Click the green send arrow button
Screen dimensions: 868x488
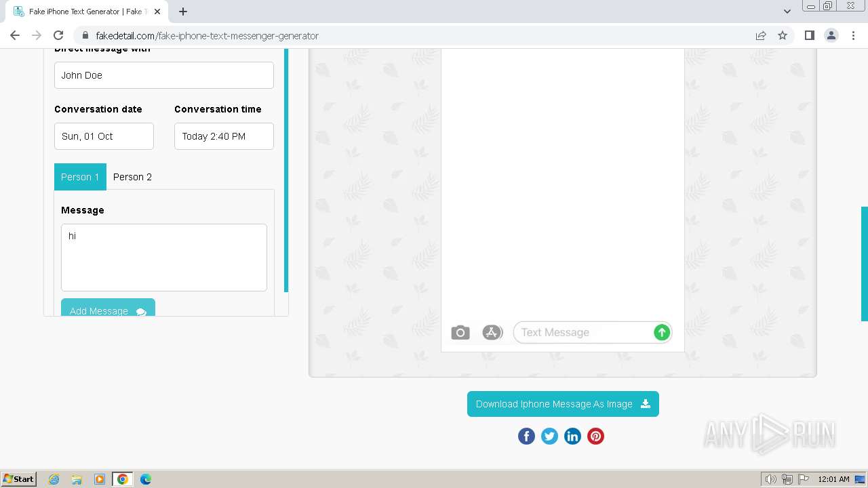[x=661, y=332]
